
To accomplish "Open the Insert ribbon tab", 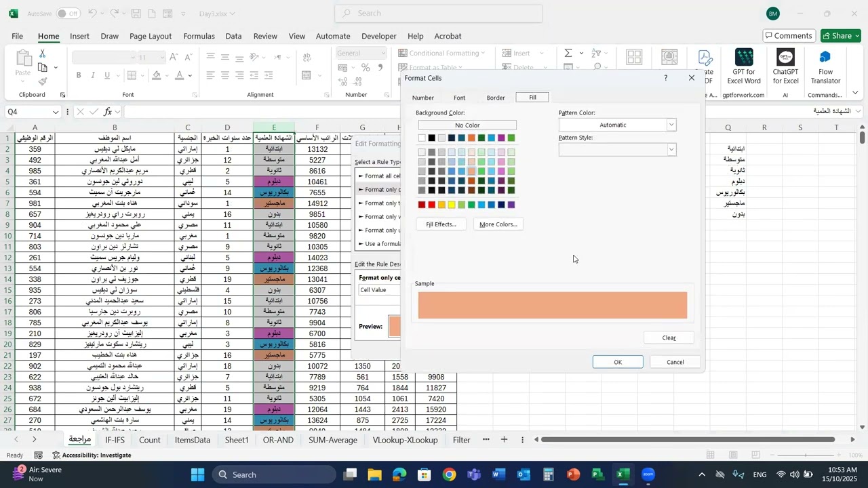I will pyautogui.click(x=79, y=36).
